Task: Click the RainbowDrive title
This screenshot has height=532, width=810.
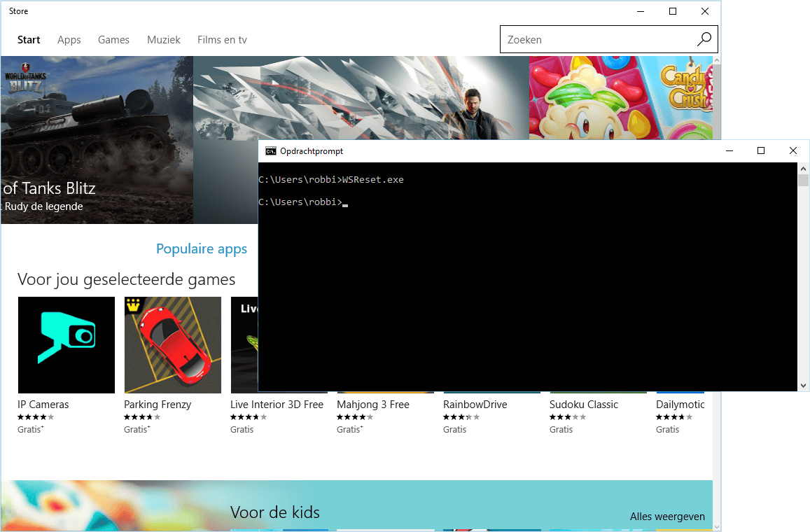Action: (475, 405)
